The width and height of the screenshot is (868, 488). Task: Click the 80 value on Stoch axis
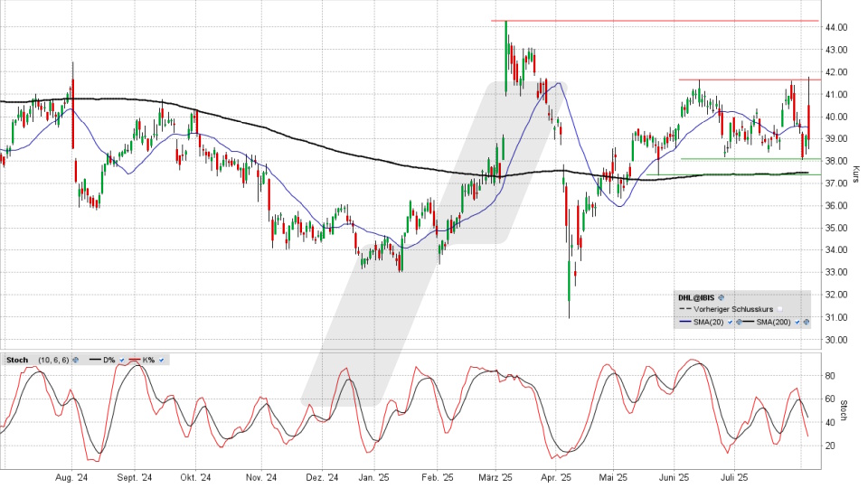click(x=830, y=376)
